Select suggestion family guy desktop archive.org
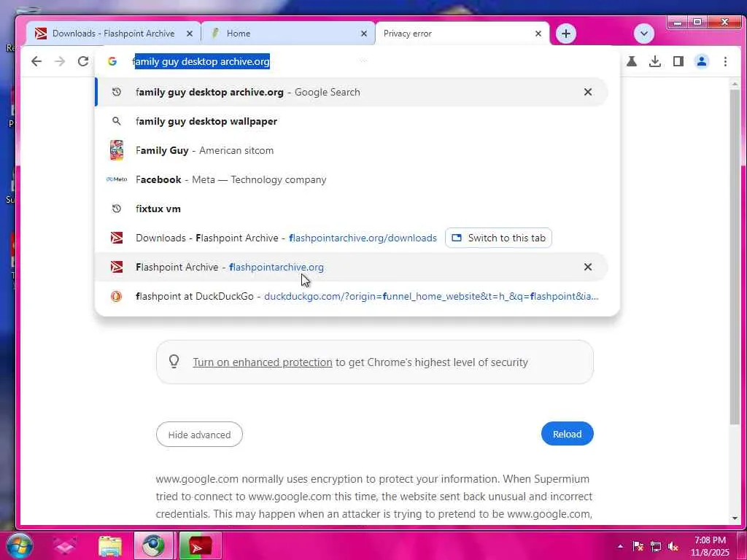This screenshot has height=560, width=747. coord(352,92)
